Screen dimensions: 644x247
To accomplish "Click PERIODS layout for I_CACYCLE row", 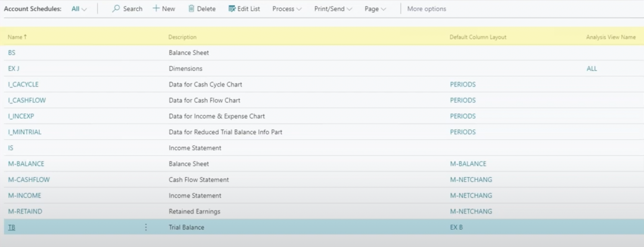I will pos(463,84).
